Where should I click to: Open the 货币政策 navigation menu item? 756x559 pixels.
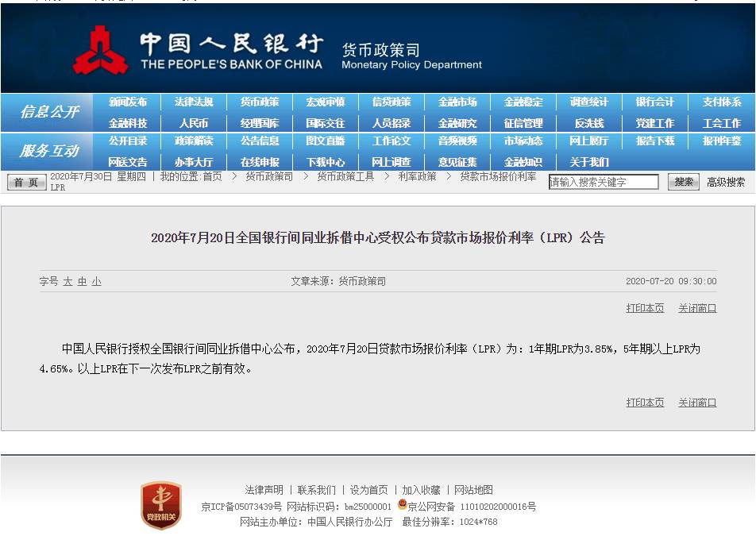point(260,102)
